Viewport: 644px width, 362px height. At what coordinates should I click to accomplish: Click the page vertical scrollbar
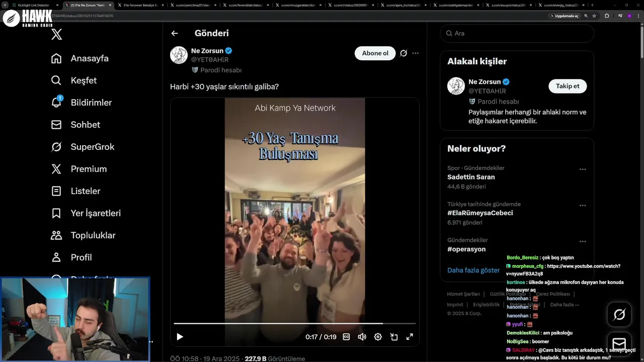(x=641, y=43)
